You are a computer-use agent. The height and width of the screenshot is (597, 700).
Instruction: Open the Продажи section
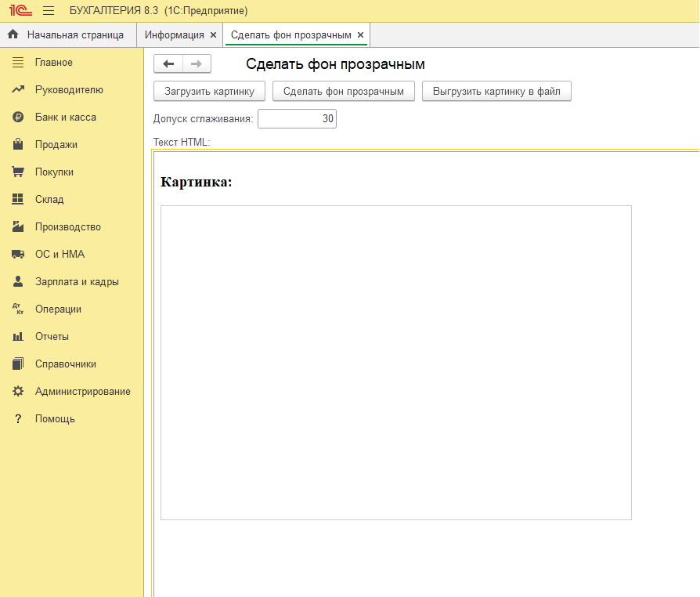(x=56, y=144)
